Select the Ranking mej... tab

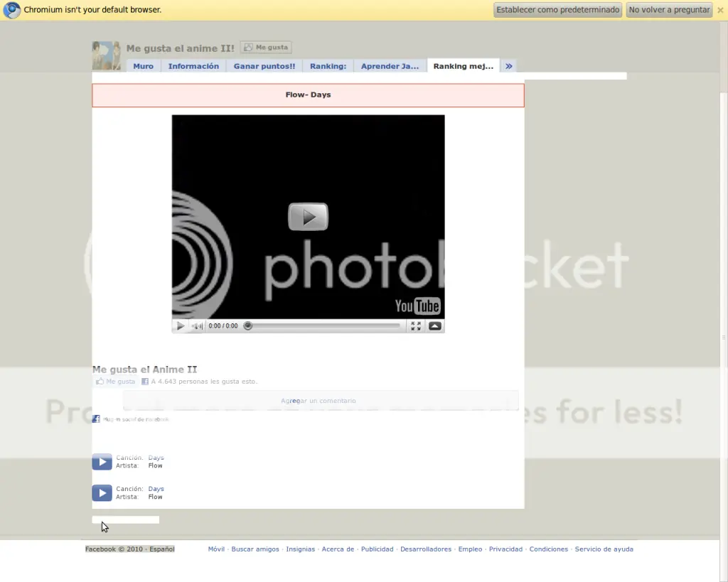[x=464, y=66]
